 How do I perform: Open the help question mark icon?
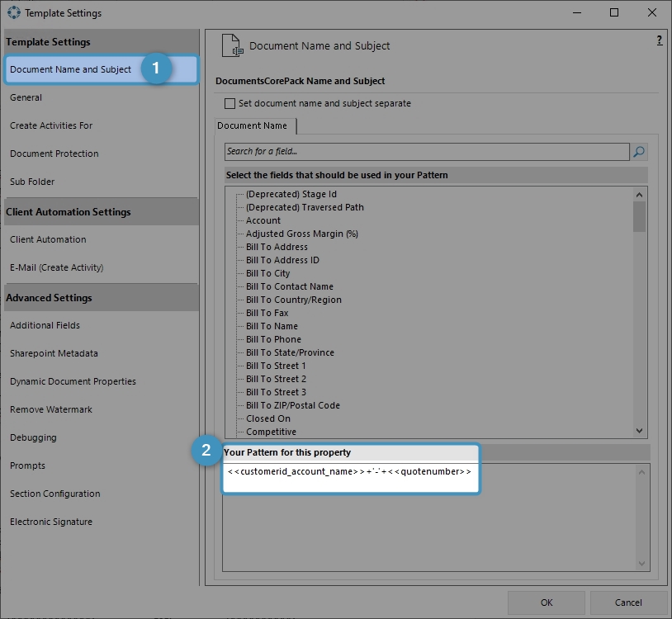pos(659,40)
